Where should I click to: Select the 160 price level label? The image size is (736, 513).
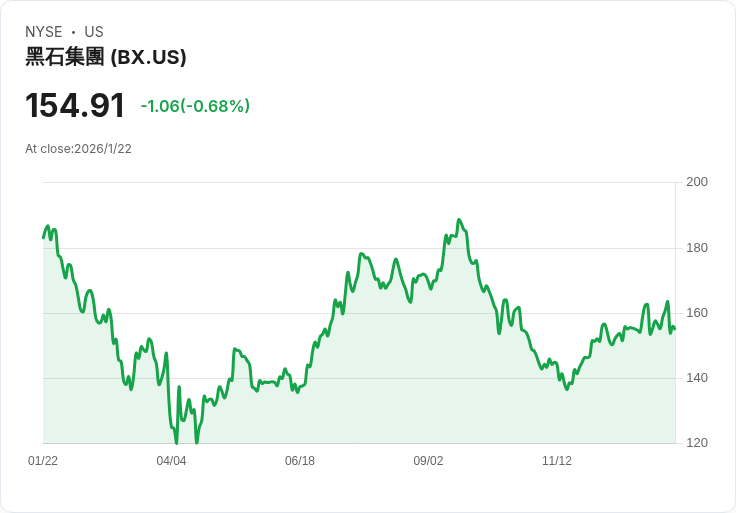(697, 313)
